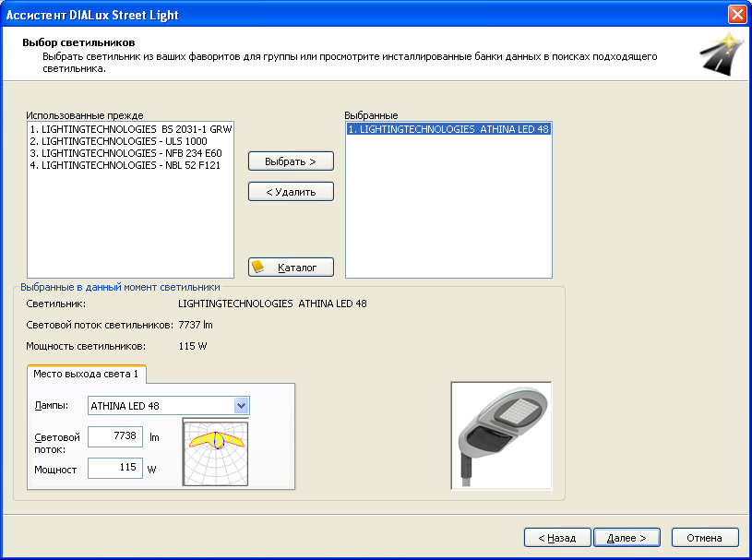Open the Лампы dropdown arrow
Screen dimensions: 752x560
click(x=241, y=406)
